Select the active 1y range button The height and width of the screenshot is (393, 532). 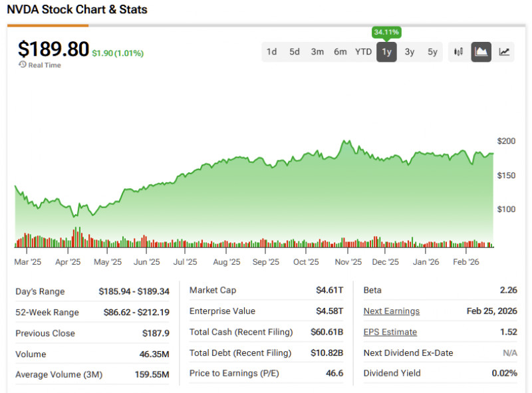(386, 52)
